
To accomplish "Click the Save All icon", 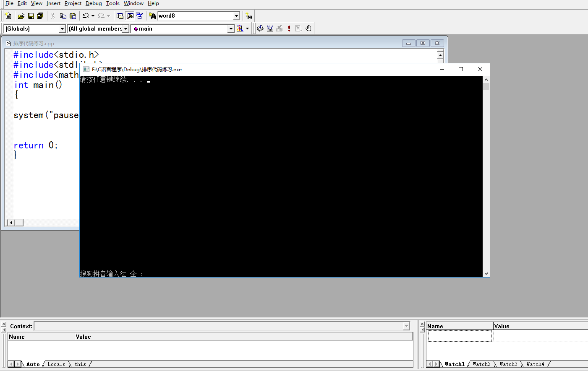I will [x=40, y=16].
